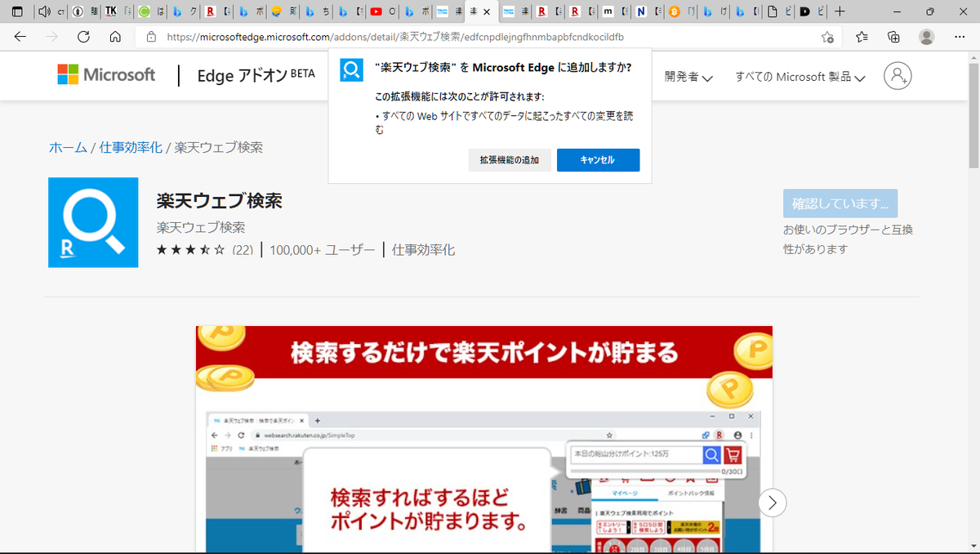Go to ホーム breadcrumb link
This screenshot has height=554, width=980.
click(68, 148)
